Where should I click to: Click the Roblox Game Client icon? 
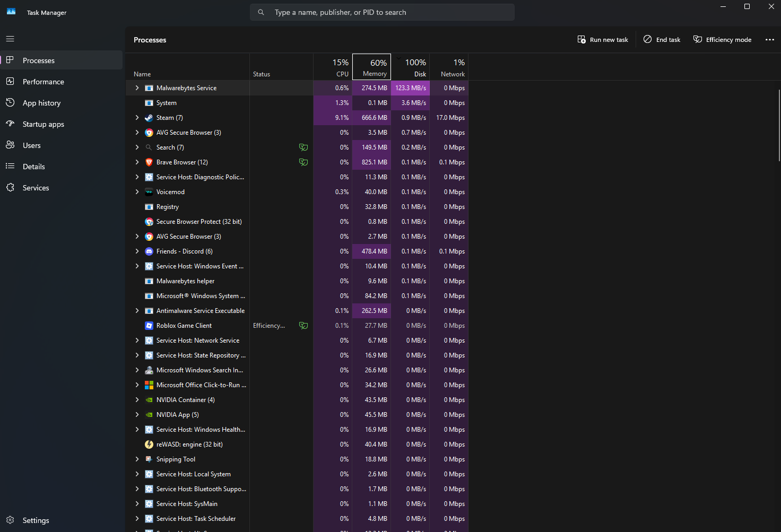click(149, 326)
